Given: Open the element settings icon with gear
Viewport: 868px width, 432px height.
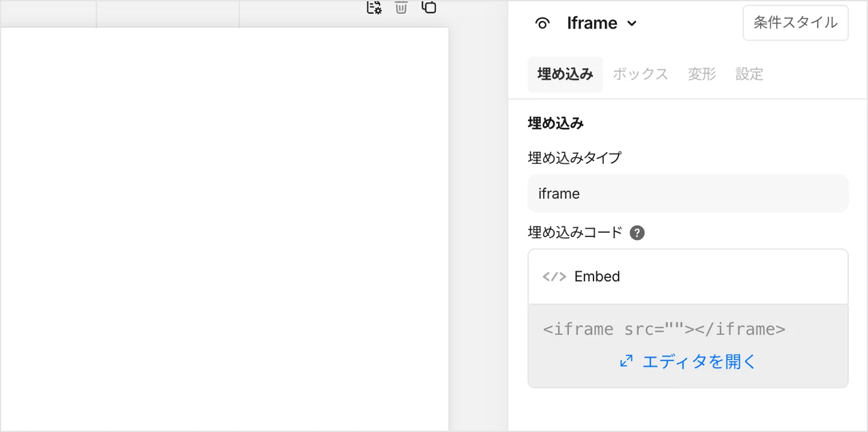Looking at the screenshot, I should coord(374,7).
